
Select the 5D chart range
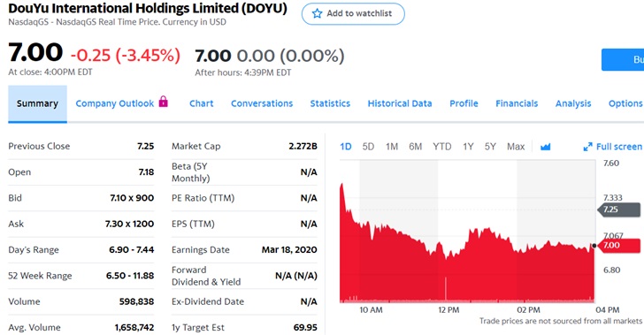368,147
